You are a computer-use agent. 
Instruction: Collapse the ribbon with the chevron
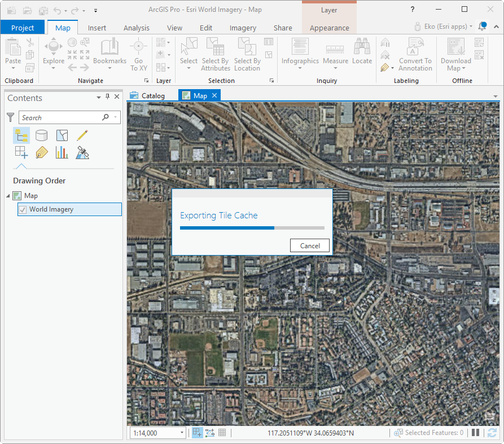[496, 27]
